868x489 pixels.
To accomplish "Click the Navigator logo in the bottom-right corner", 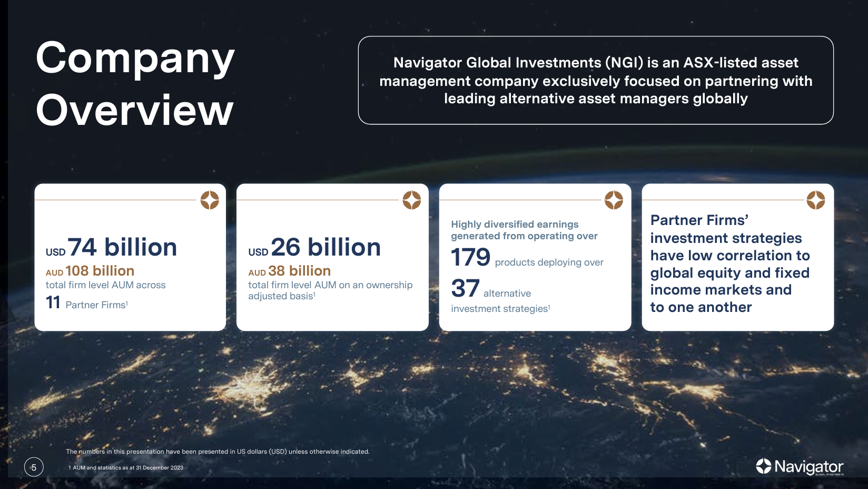I will [798, 467].
